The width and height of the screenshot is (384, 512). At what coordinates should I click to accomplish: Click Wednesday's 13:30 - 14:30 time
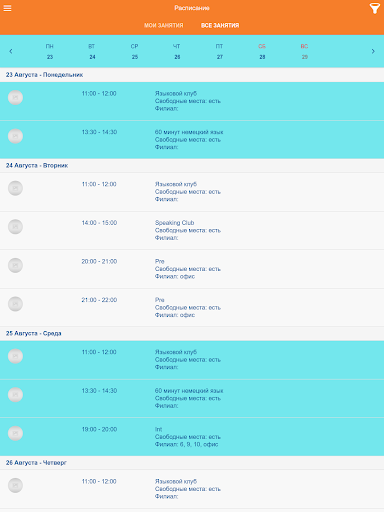(x=99, y=391)
